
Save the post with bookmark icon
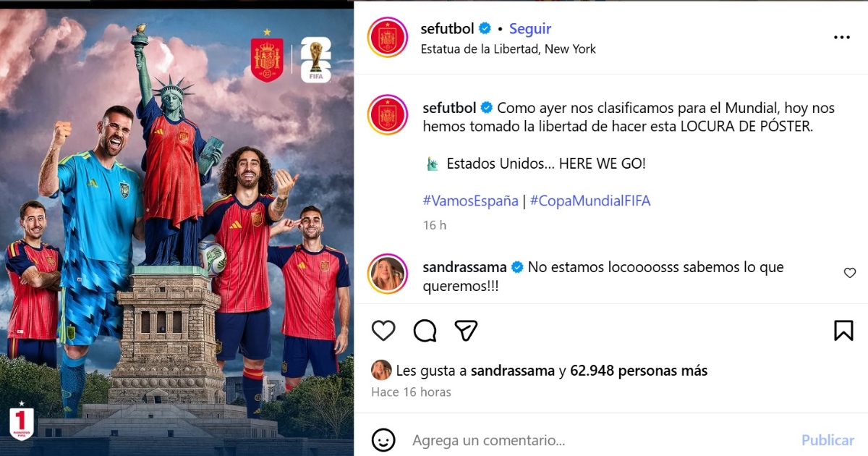click(843, 331)
